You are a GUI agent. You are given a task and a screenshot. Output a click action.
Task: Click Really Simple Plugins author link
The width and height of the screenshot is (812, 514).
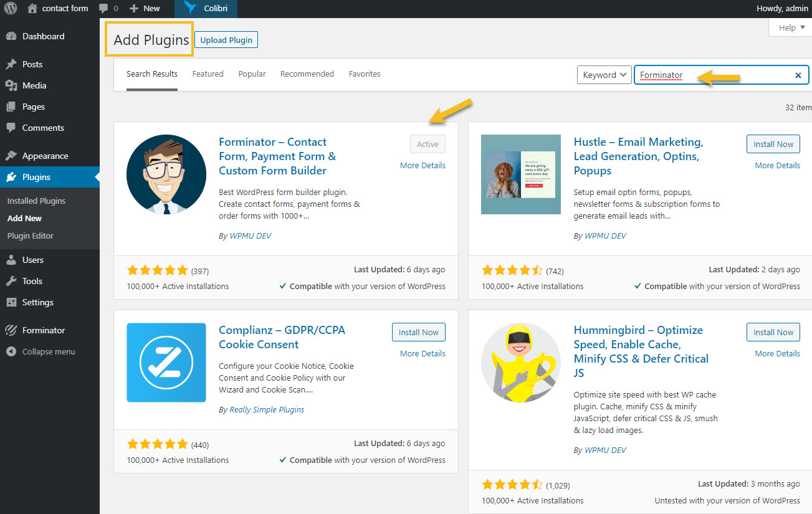coord(267,410)
